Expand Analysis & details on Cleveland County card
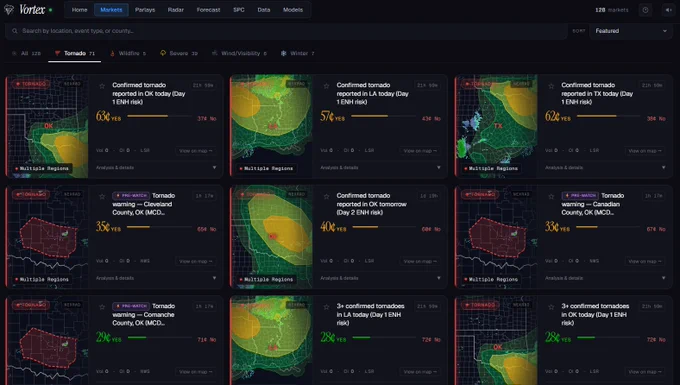 coord(156,278)
